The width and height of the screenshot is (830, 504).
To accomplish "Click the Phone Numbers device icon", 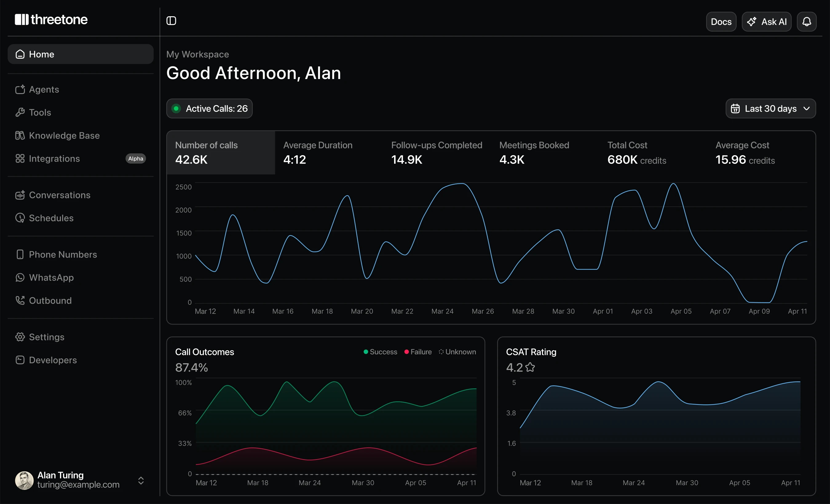I will (20, 254).
